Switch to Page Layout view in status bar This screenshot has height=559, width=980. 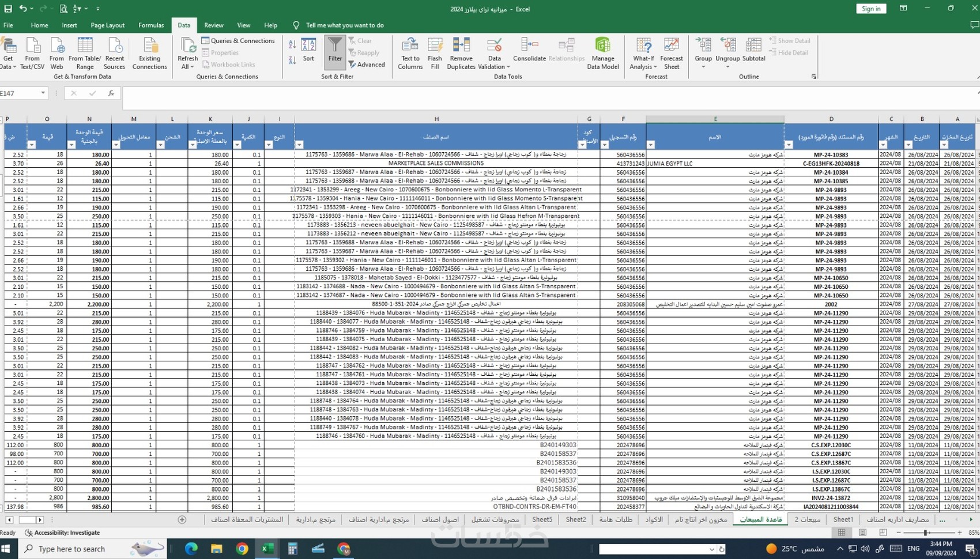point(862,532)
